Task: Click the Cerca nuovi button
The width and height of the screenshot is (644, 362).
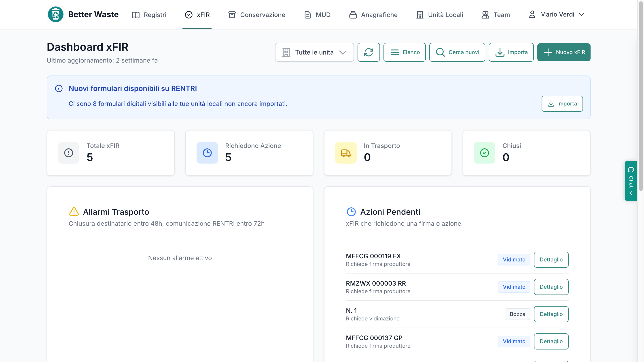Action: 457,52
